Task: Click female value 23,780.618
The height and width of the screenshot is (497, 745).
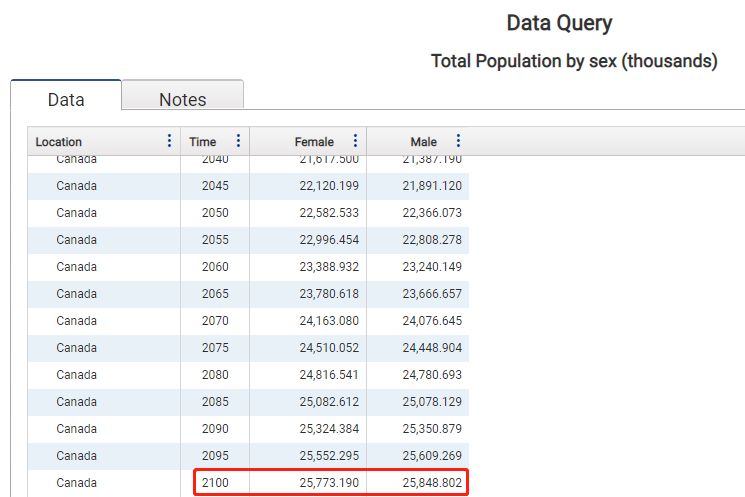Action: click(329, 294)
